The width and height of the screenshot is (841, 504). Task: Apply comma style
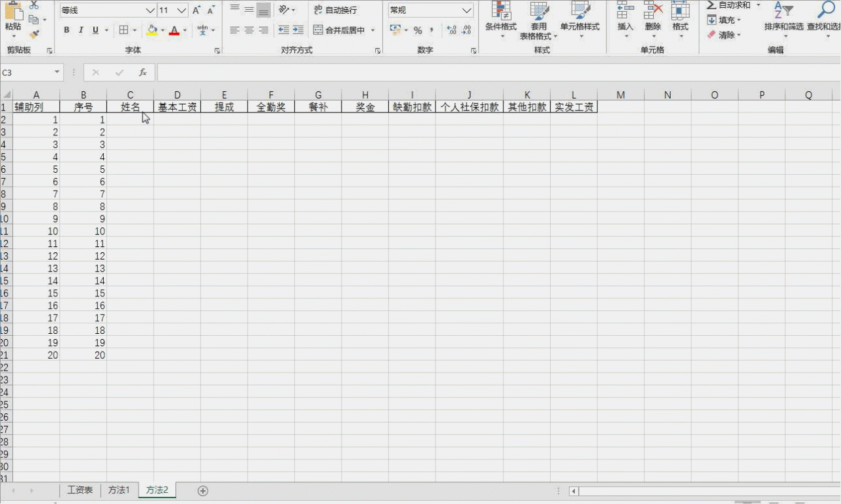(432, 30)
